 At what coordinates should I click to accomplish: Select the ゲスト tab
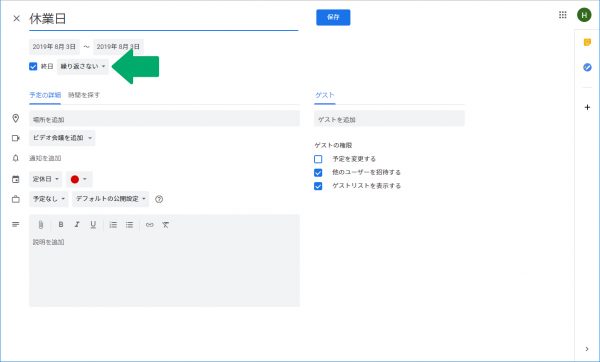(324, 95)
